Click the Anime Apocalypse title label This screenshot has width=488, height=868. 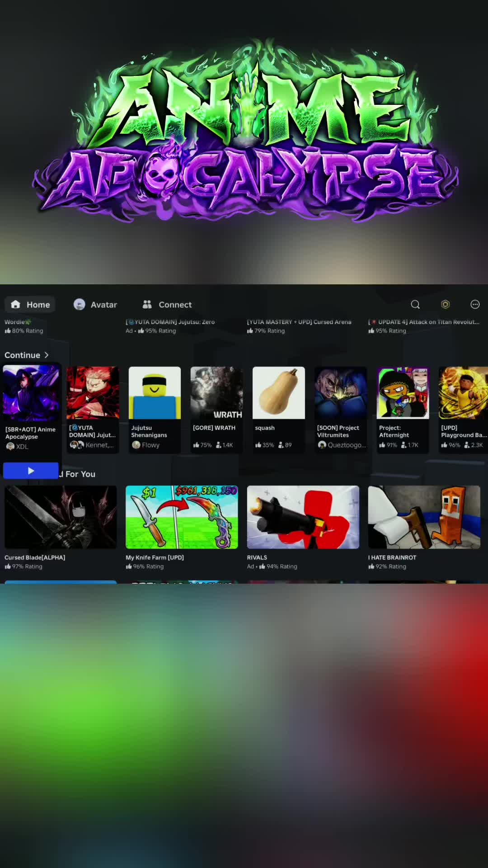click(x=30, y=433)
